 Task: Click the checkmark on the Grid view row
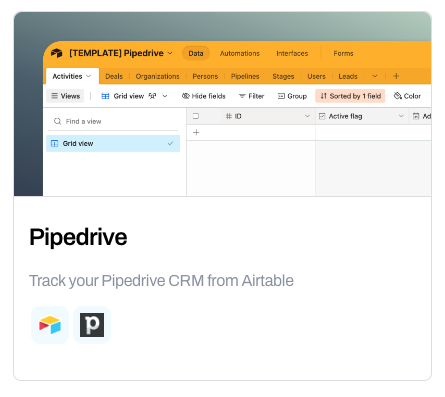click(170, 143)
